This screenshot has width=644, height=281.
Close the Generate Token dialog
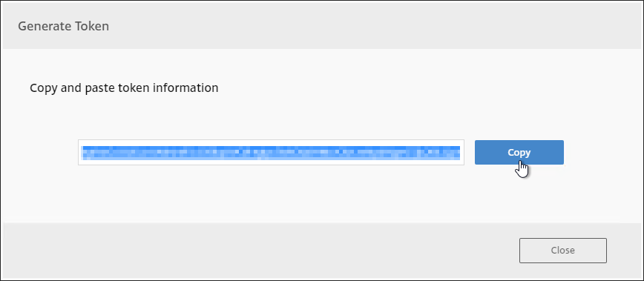[x=562, y=251]
